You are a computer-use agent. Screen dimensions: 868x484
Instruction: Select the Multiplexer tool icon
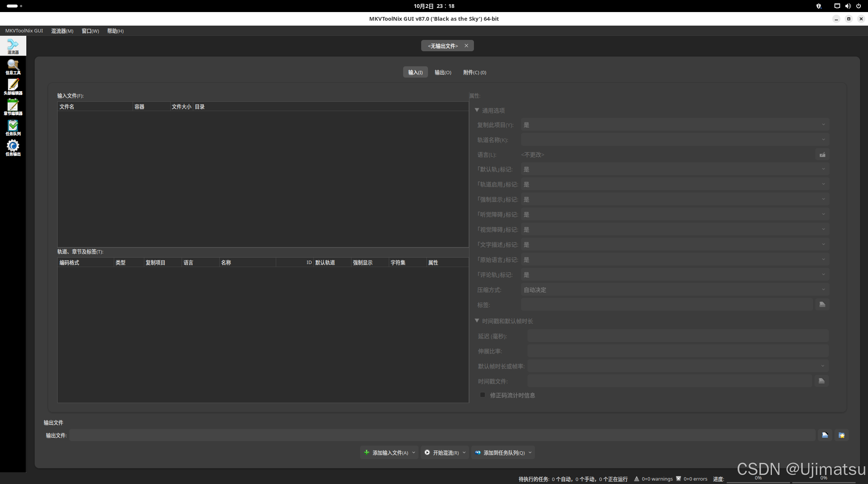13,46
